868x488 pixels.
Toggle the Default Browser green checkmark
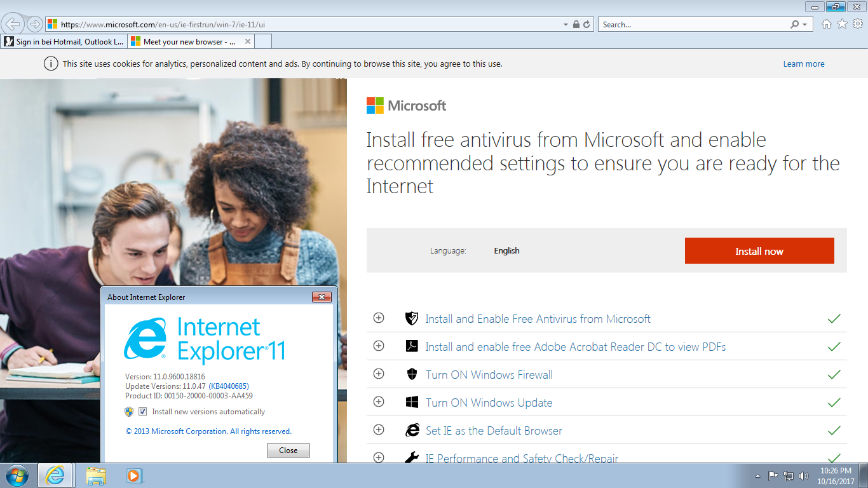click(834, 430)
